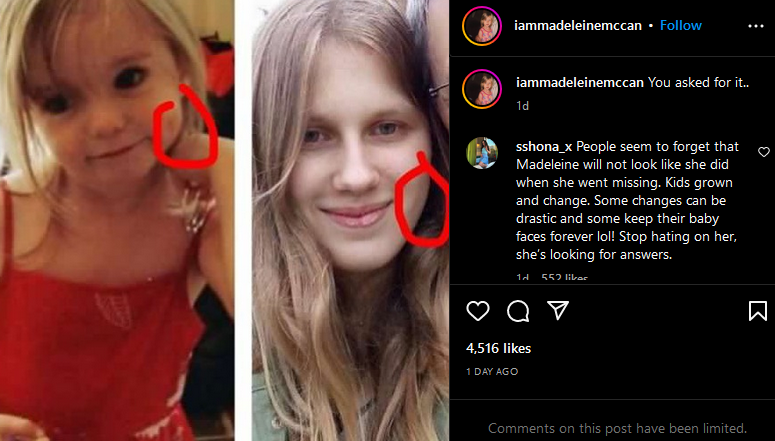View who liked via "4,516 likes"

[498, 349]
